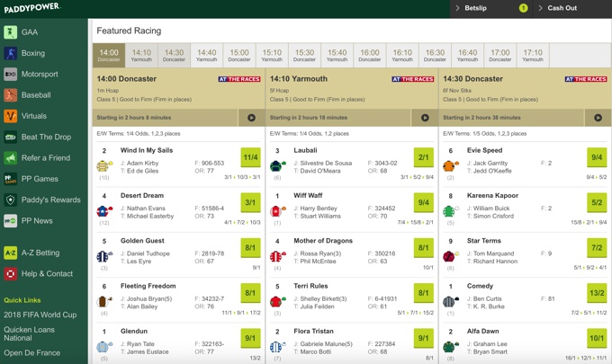The width and height of the screenshot is (612, 364).
Task: Click Laubali jockey silks icon
Action: pos(277,166)
